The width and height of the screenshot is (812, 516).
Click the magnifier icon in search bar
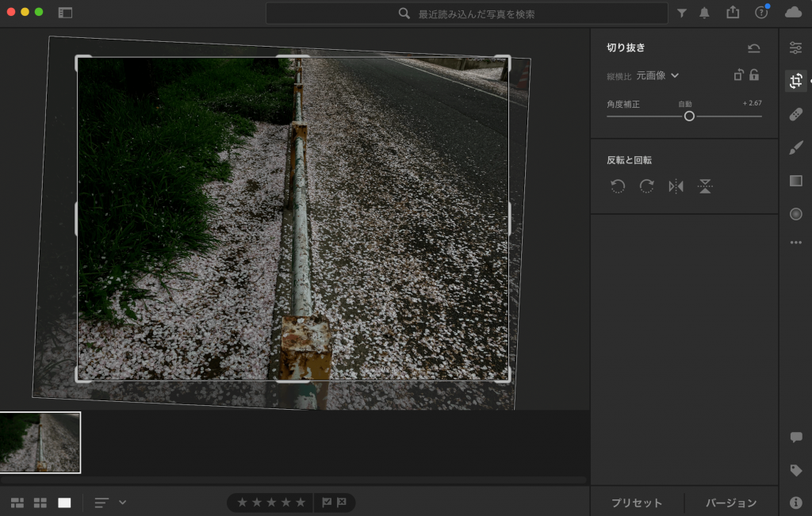click(x=404, y=13)
